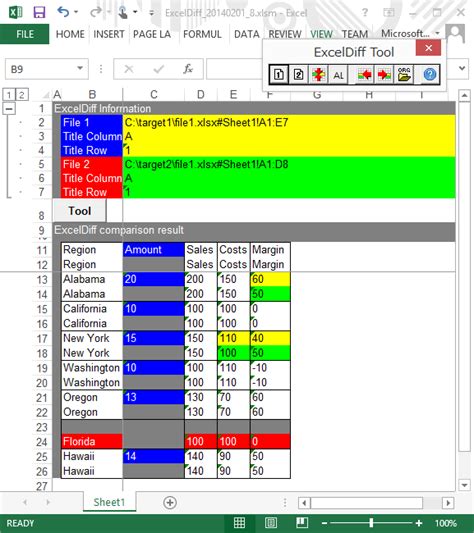Screen dimensions: 474x533
Task: Open the FILE tab
Action: tap(24, 34)
